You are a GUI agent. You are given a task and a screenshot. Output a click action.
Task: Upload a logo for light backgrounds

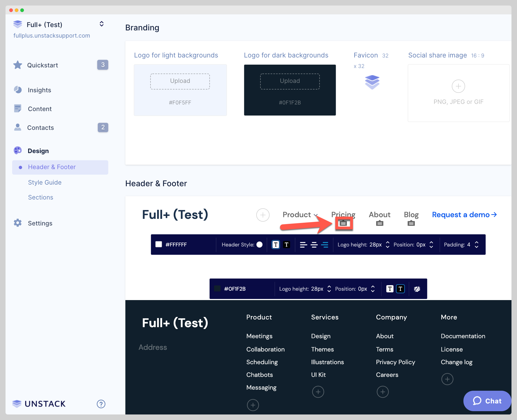180,81
